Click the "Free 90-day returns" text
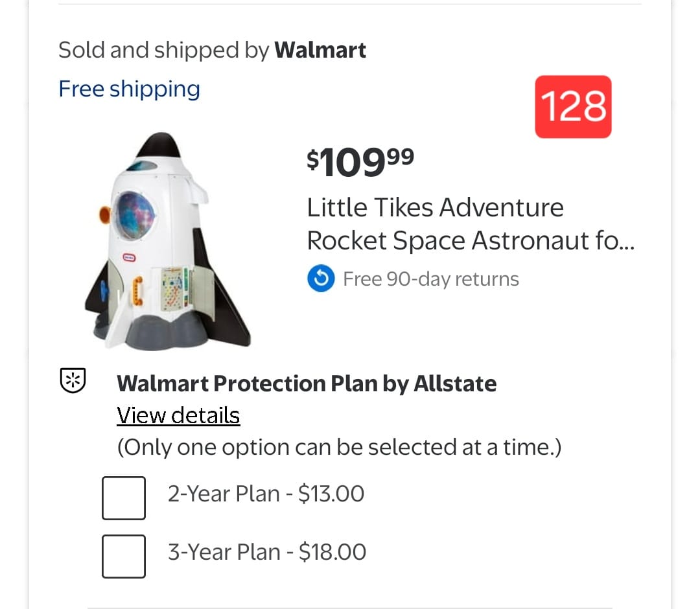Viewport: 700px width, 609px height. click(x=431, y=279)
